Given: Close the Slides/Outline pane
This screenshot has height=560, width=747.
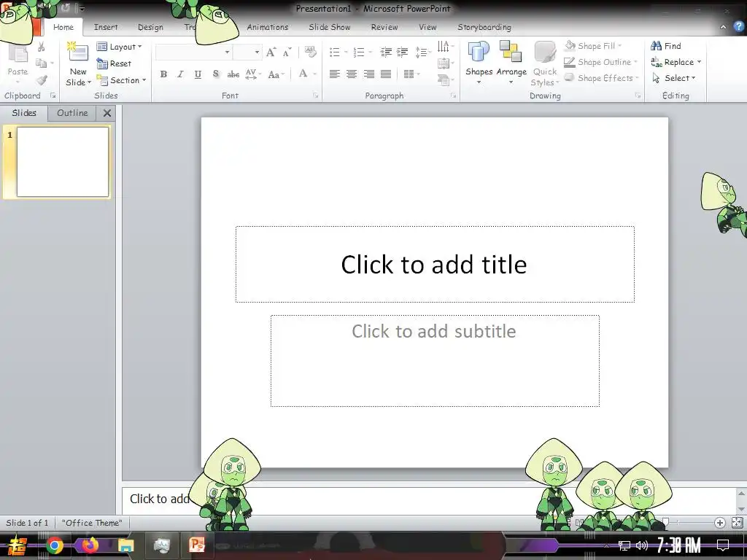Looking at the screenshot, I should (x=107, y=113).
